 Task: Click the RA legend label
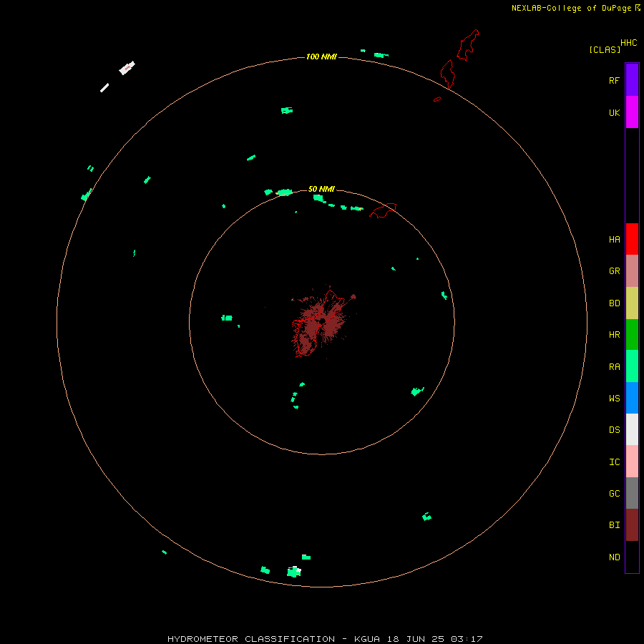614,367
